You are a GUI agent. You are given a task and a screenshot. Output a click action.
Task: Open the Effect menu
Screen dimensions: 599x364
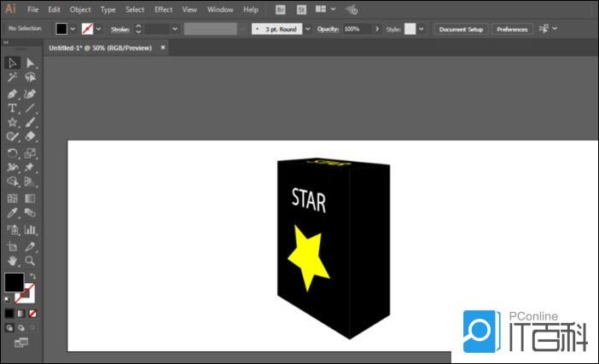point(163,9)
